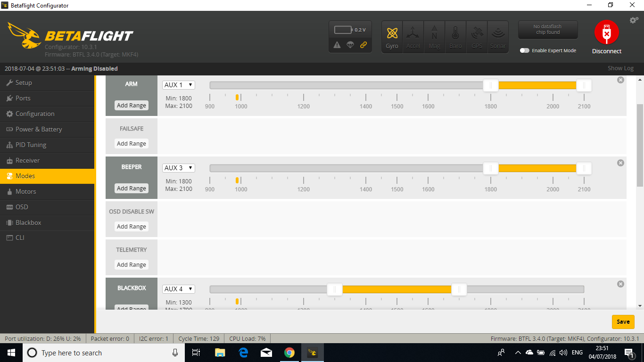Click the GPS sensor icon
Screen dimensions: 644x362
(477, 36)
